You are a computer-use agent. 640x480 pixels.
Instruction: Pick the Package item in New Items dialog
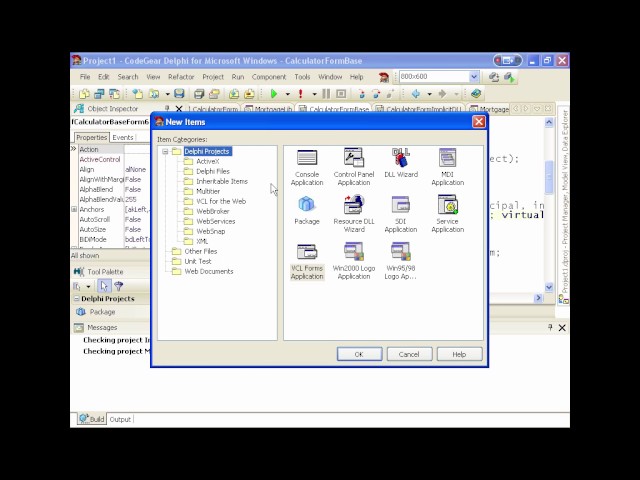coord(307,210)
